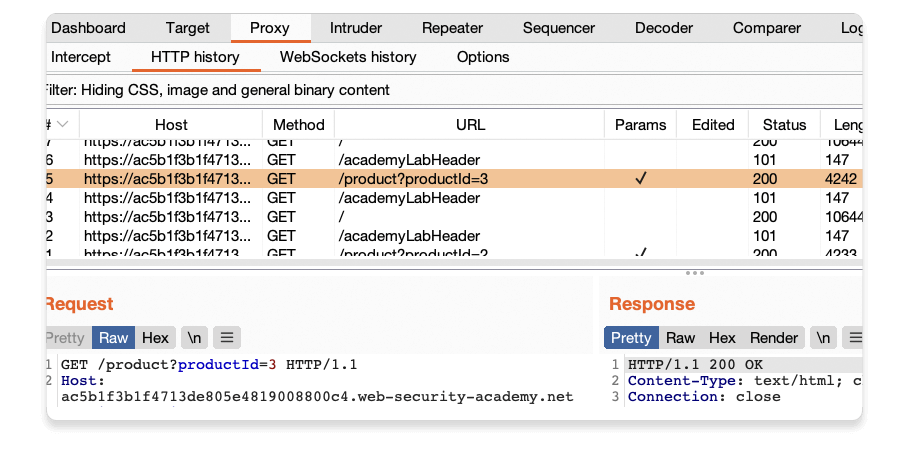Sort by the # column arrow

(x=63, y=124)
